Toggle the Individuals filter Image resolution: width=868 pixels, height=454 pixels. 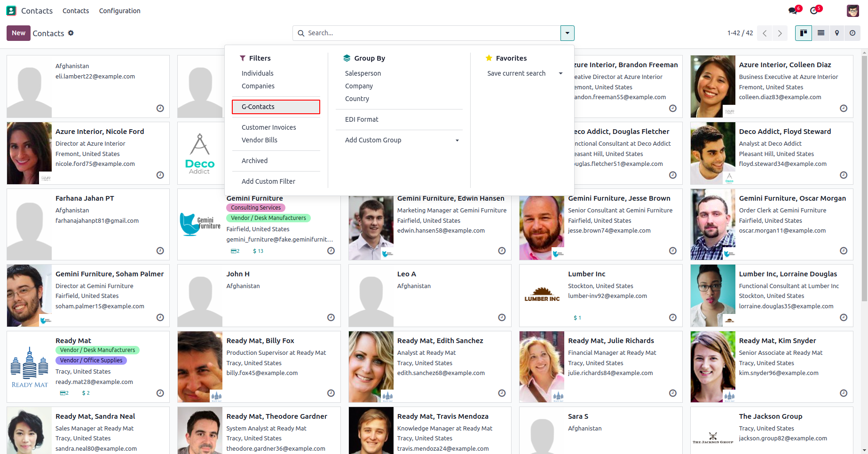click(x=257, y=73)
